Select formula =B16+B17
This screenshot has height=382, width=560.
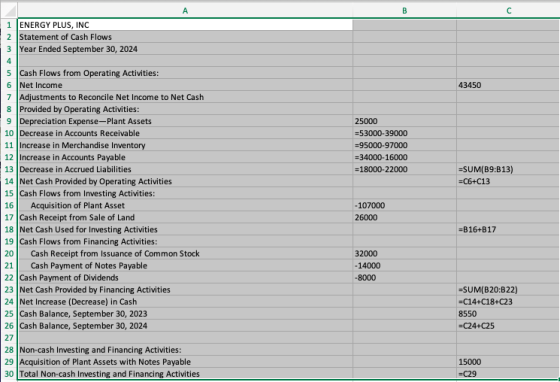pos(508,230)
